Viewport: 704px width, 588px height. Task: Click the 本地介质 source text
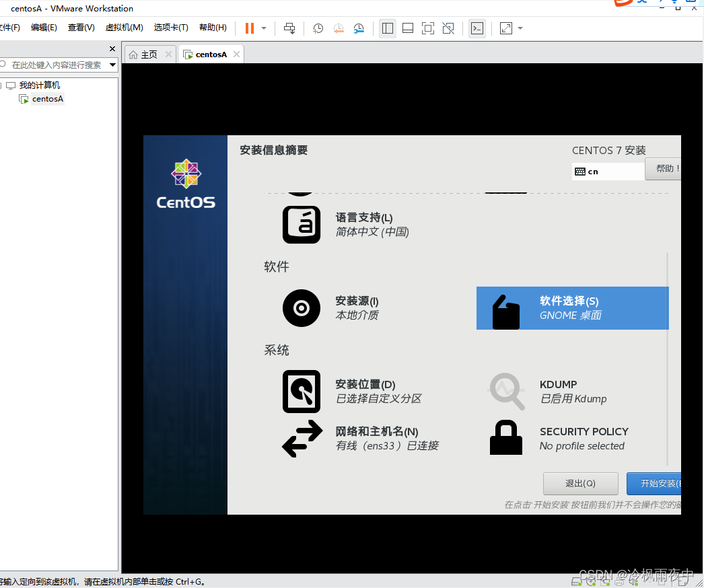pyautogui.click(x=357, y=316)
